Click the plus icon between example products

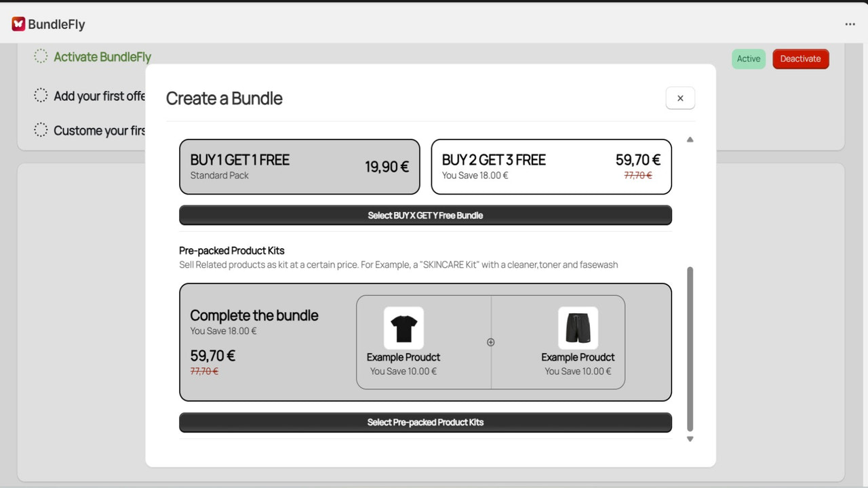[x=491, y=342]
